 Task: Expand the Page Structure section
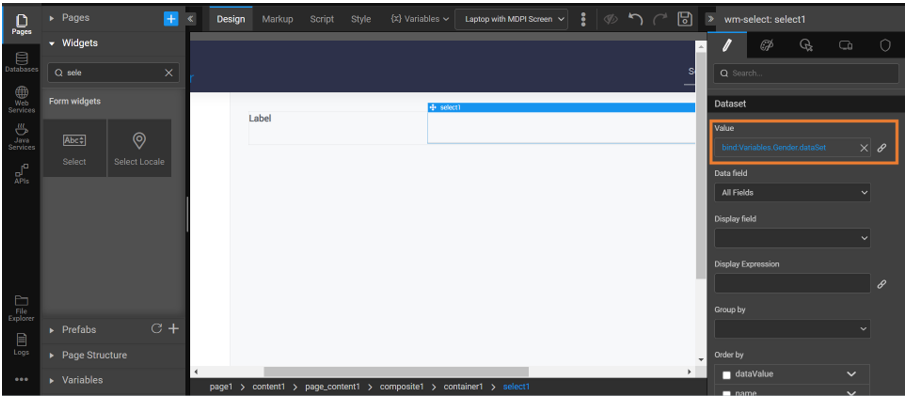click(x=94, y=355)
